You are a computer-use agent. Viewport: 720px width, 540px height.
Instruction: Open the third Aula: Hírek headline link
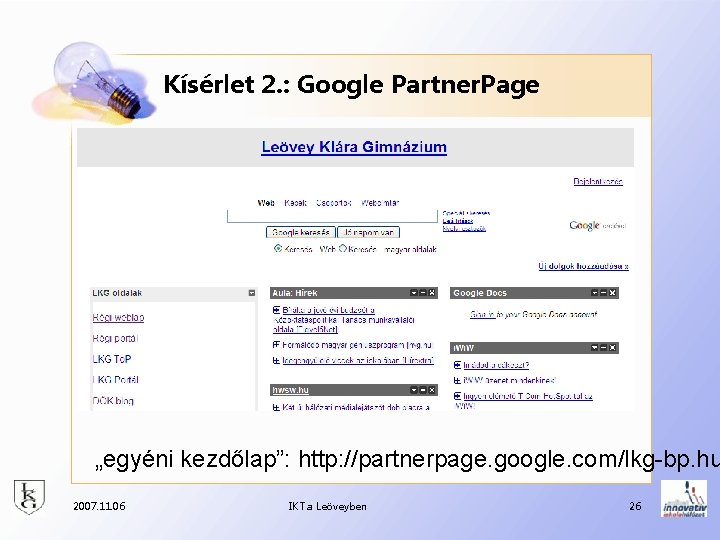pos(358,361)
